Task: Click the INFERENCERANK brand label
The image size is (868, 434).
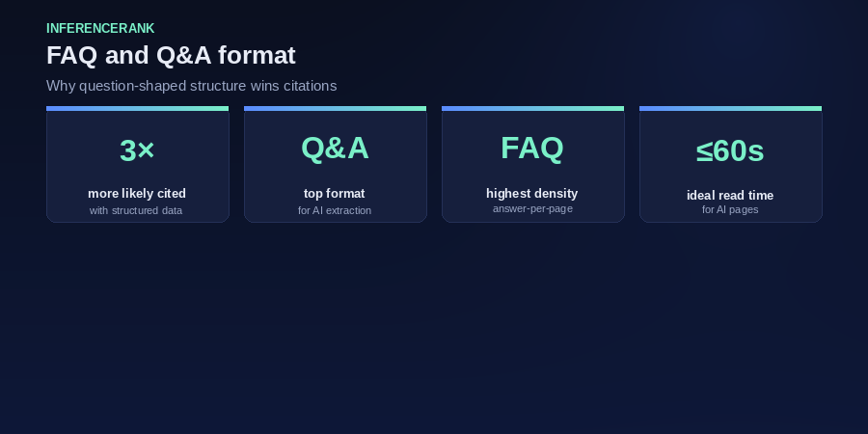Action: click(100, 28)
